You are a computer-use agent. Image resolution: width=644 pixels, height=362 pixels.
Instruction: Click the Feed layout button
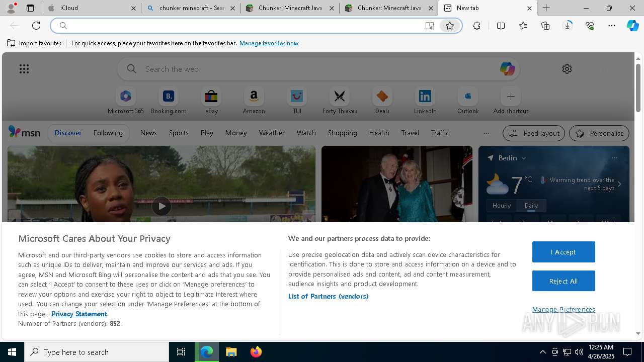pyautogui.click(x=534, y=133)
